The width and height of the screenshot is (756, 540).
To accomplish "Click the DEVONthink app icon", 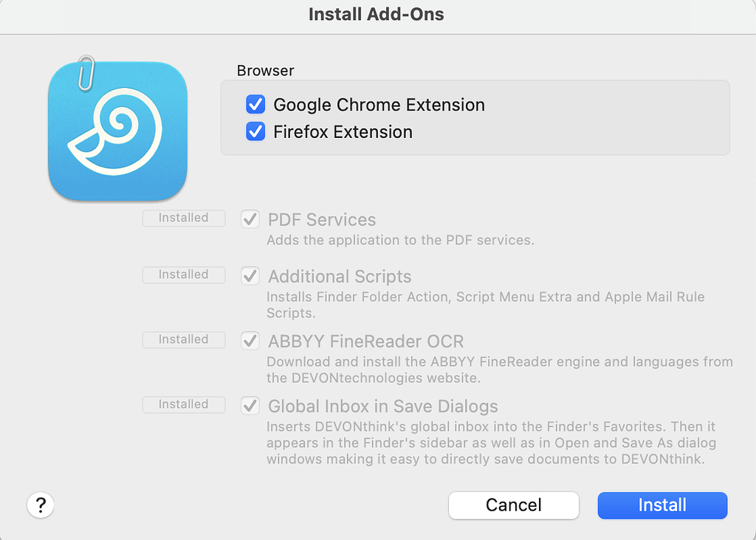I will point(117,131).
